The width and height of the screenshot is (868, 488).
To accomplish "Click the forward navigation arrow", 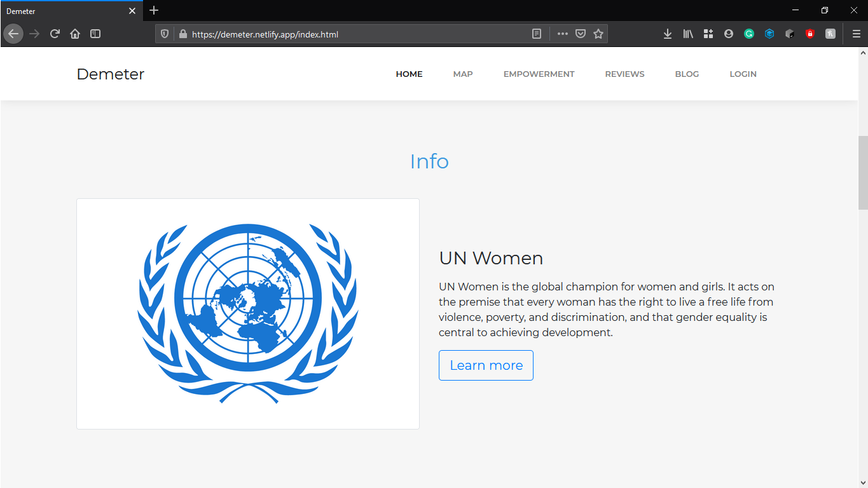I will (34, 34).
